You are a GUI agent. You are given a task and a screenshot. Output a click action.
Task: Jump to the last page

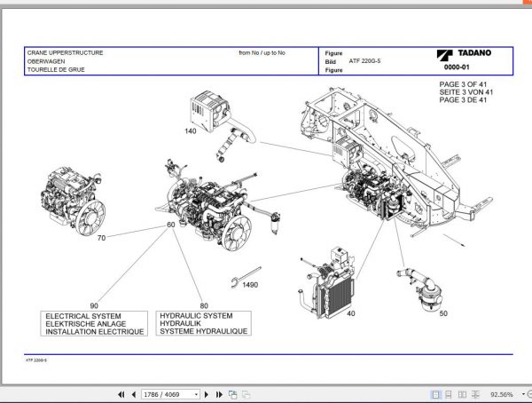(x=219, y=394)
